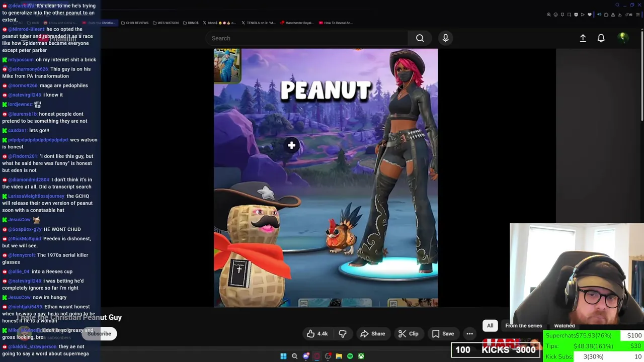Open the CHIBI REVIEWS bookmark folder
Screen dimensions: 644x362
pyautogui.click(x=135, y=23)
